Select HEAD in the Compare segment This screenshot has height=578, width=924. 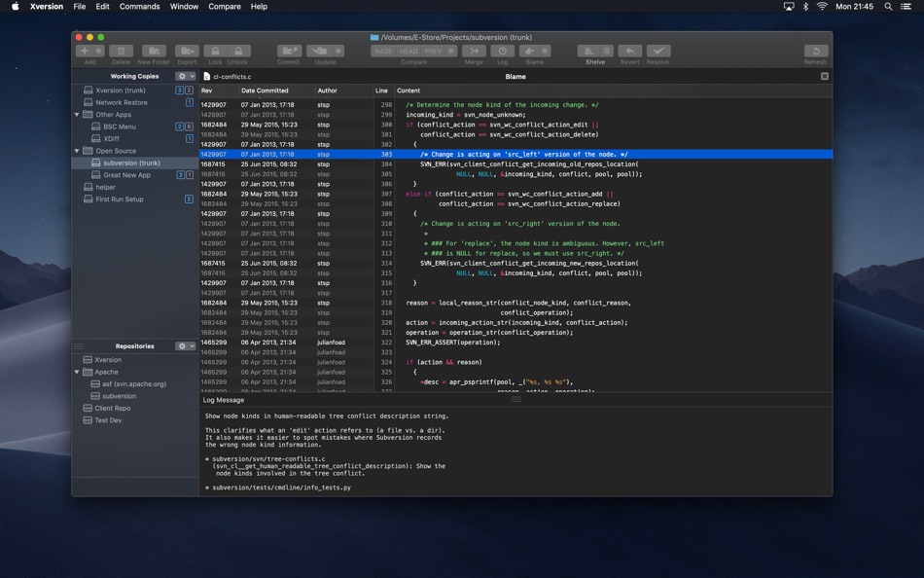409,51
